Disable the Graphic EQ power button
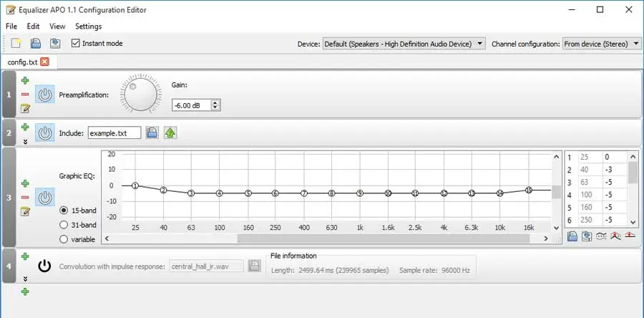Image resolution: width=644 pixels, height=318 pixels. pos(44,198)
